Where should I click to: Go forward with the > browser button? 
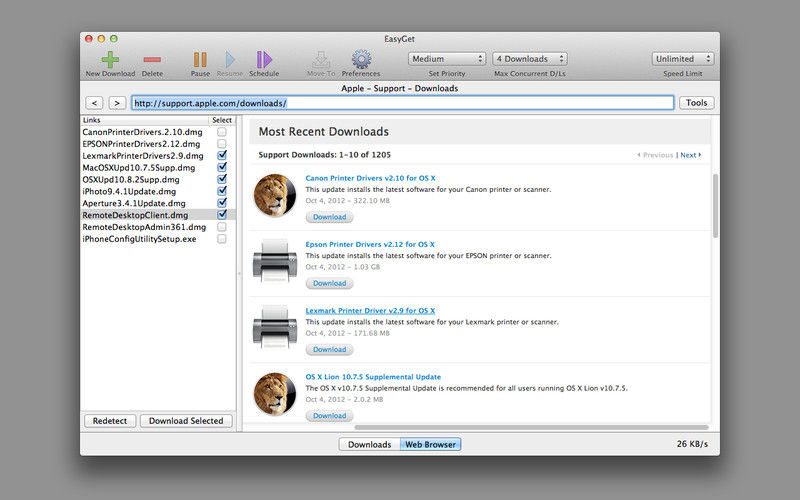tap(117, 103)
